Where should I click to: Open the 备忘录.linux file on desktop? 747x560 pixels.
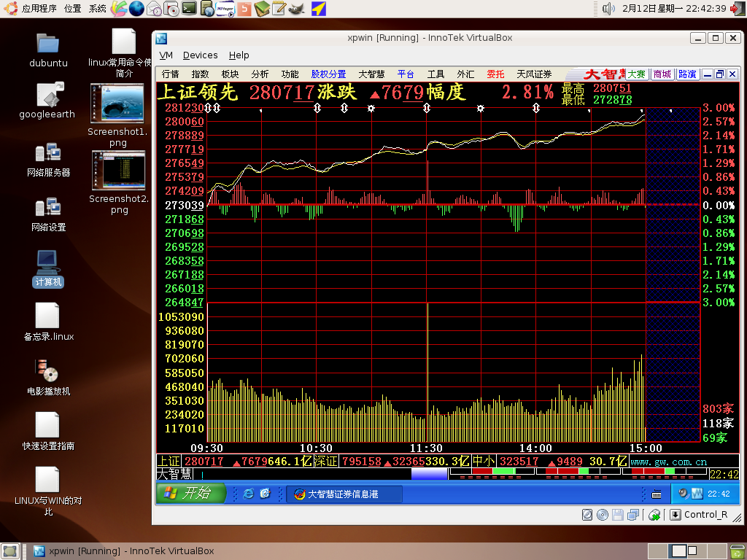(x=49, y=322)
